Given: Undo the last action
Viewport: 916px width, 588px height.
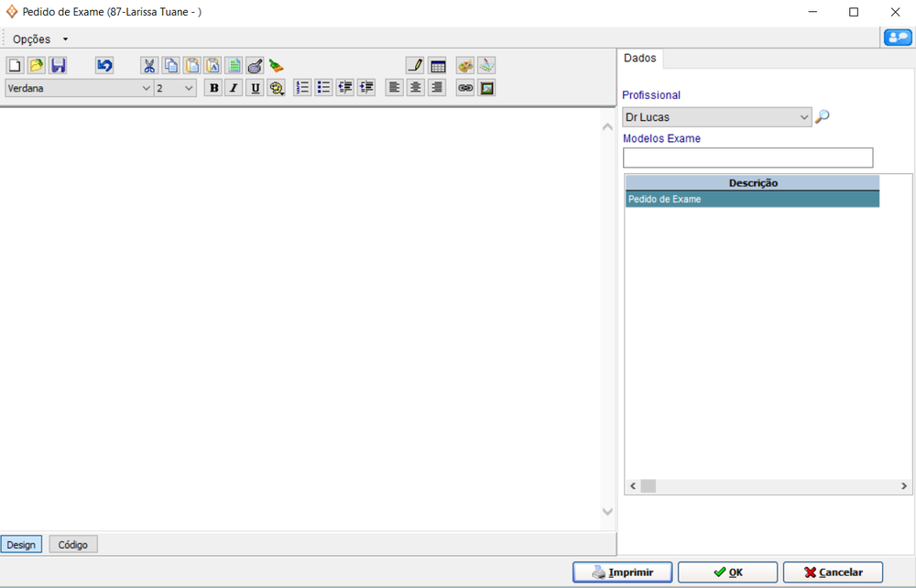Looking at the screenshot, I should [104, 66].
